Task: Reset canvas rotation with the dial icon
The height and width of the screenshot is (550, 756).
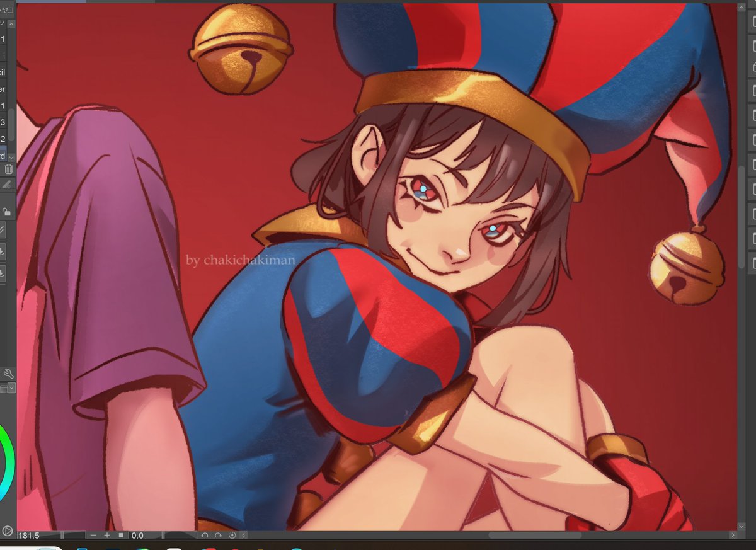Action: pos(232,536)
